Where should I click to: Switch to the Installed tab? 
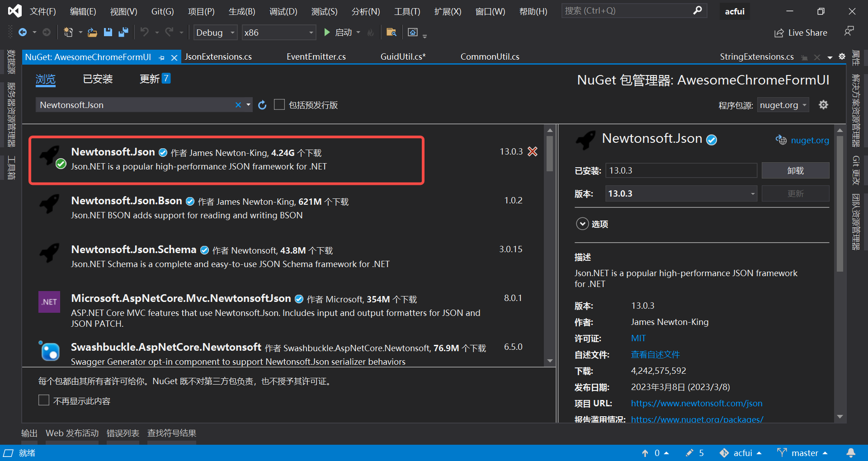click(x=98, y=79)
